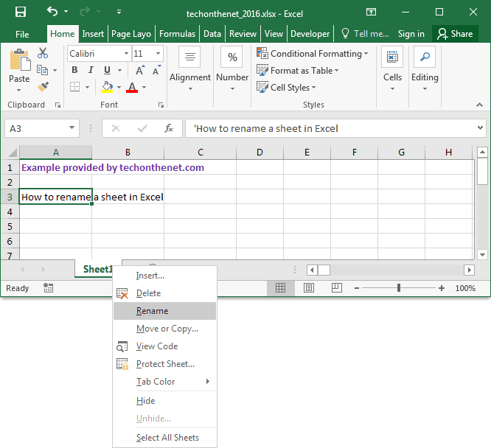Choose Select All Sheets
This screenshot has height=448, width=491.
[x=164, y=438]
